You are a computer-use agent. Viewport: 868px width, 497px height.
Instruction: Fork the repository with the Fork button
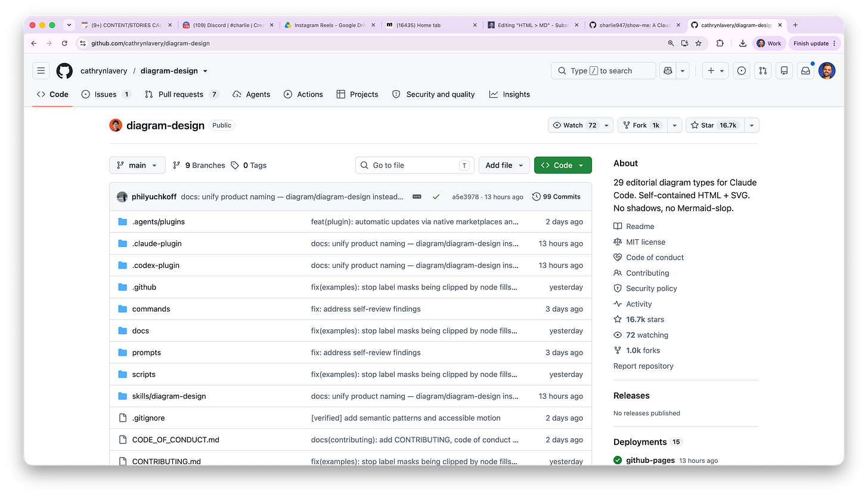[x=642, y=125]
